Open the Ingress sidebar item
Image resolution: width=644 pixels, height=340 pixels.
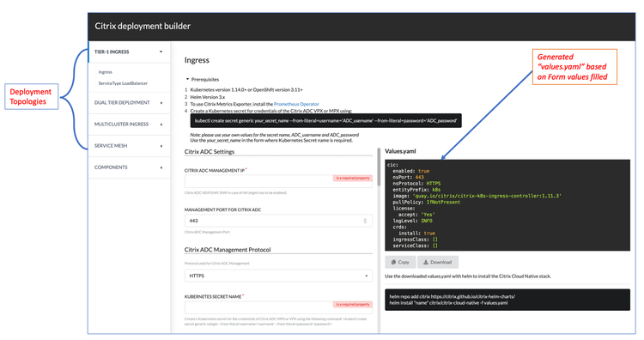[x=105, y=72]
